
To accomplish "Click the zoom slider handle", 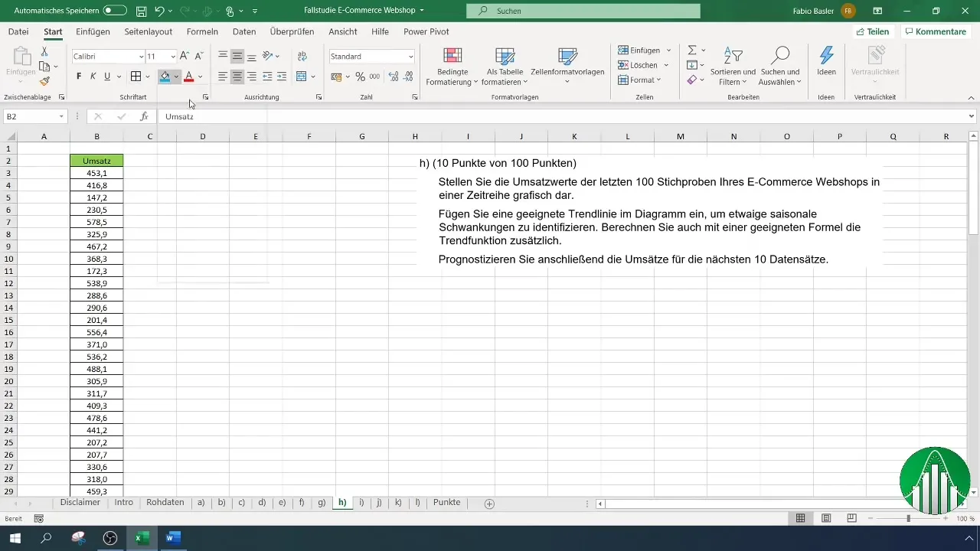I will 909,518.
